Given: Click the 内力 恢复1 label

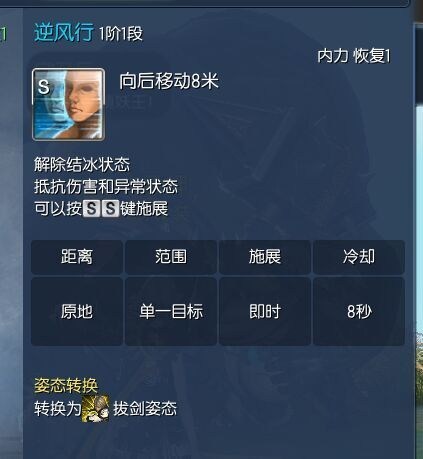Looking at the screenshot, I should (354, 56).
